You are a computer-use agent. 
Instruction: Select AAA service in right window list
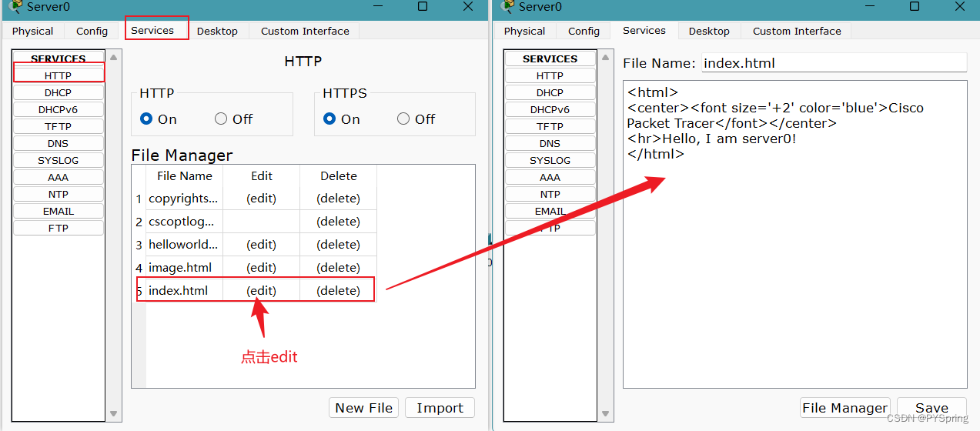coord(550,177)
